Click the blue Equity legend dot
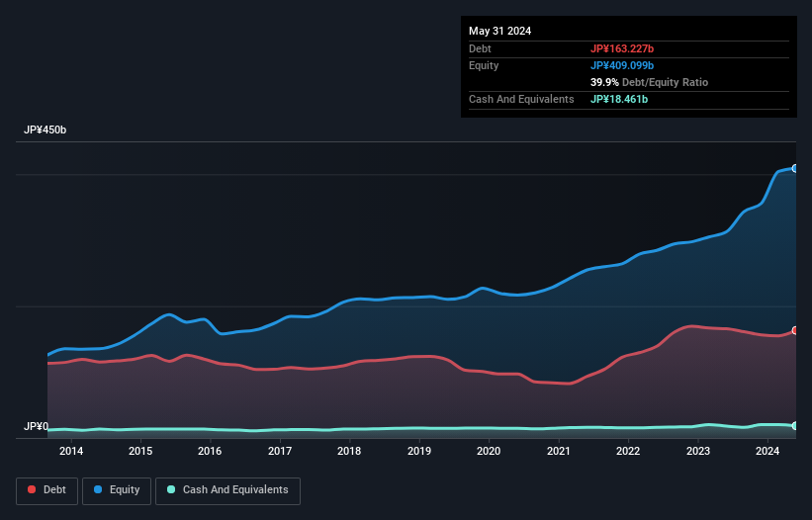This screenshot has height=520, width=812. [x=98, y=489]
